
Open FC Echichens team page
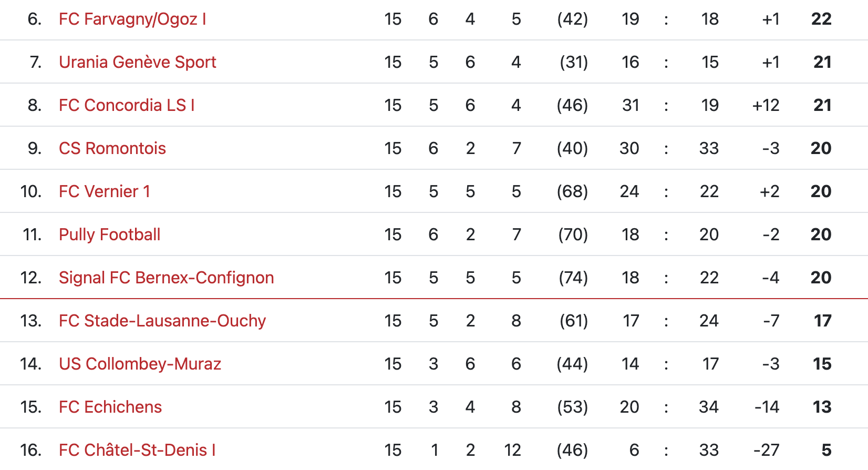point(110,407)
